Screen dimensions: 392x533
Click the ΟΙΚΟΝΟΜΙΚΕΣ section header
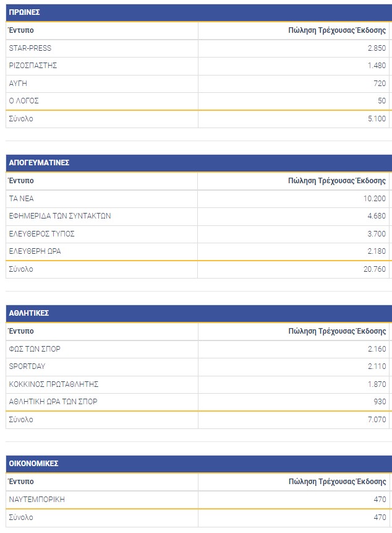[x=34, y=463]
